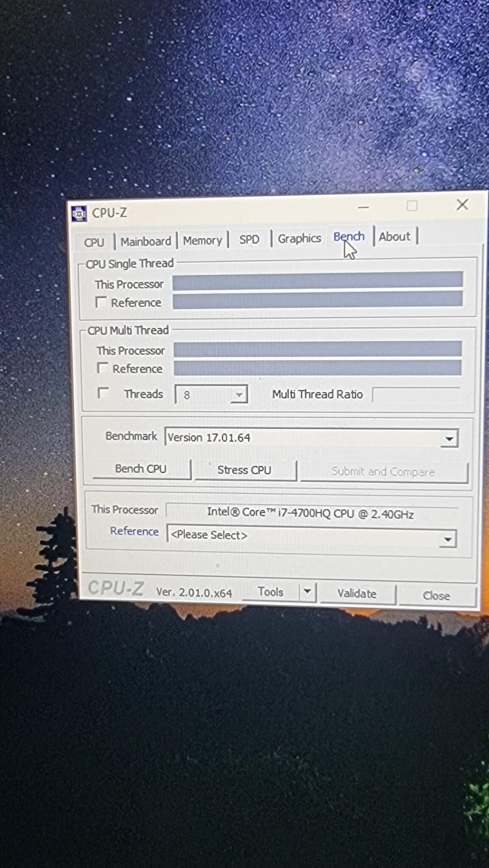Enable Reference checkbox under CPU Multi Thread
The image size is (489, 868).
tap(103, 368)
